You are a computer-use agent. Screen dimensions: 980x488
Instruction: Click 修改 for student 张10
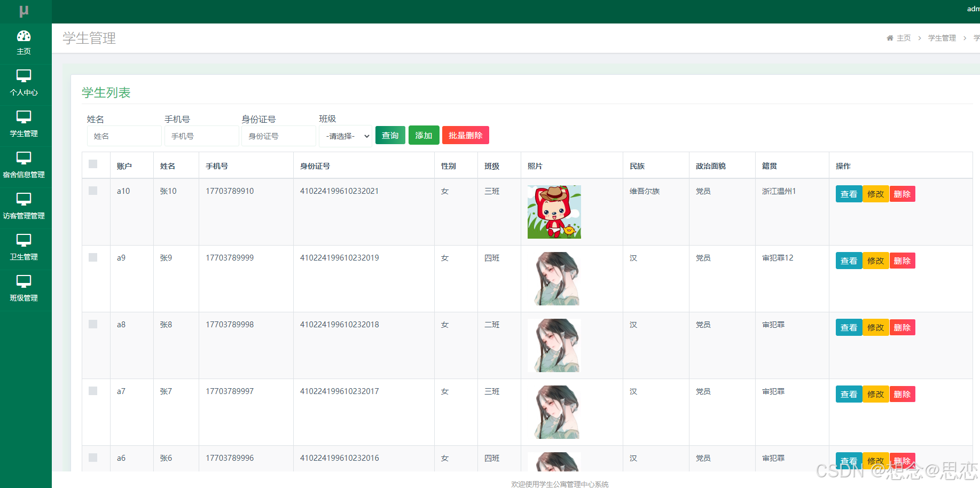tap(876, 194)
